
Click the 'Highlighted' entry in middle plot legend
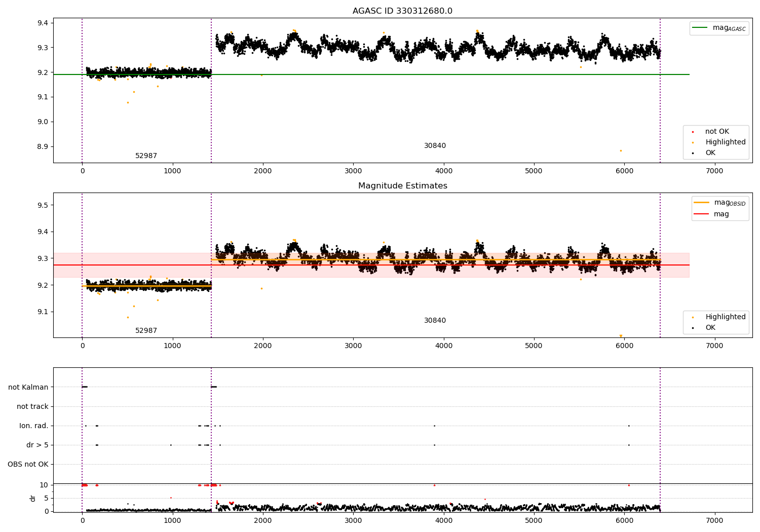(726, 317)
